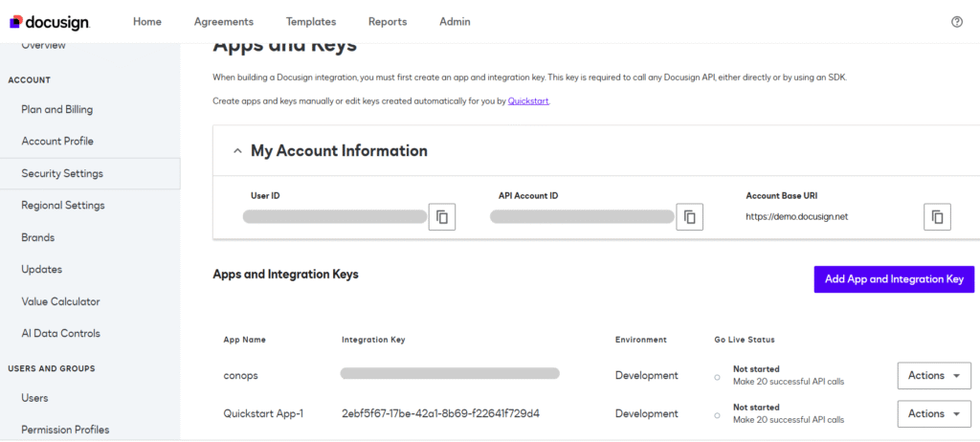
Task: Copy the API Account ID
Action: 689,217
